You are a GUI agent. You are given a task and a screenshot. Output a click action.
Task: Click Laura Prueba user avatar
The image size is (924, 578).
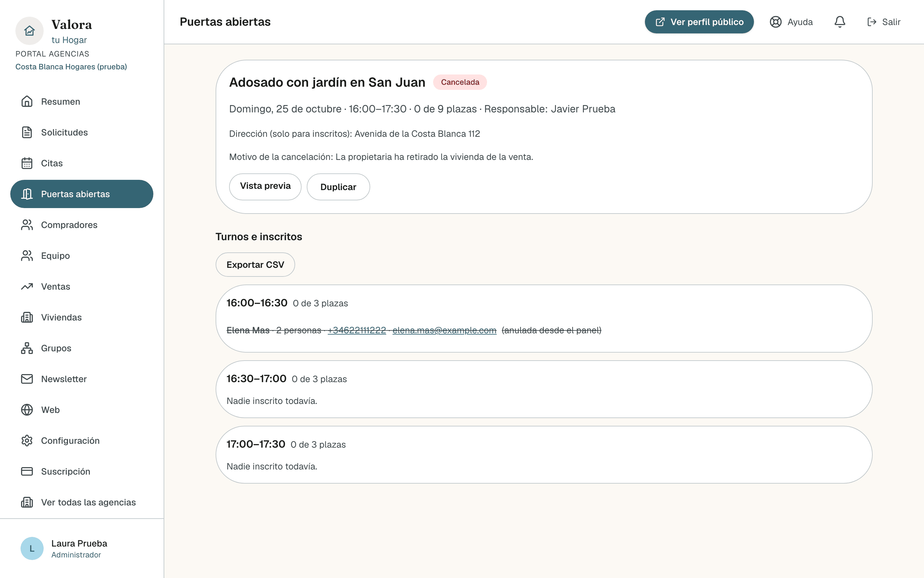point(32,548)
